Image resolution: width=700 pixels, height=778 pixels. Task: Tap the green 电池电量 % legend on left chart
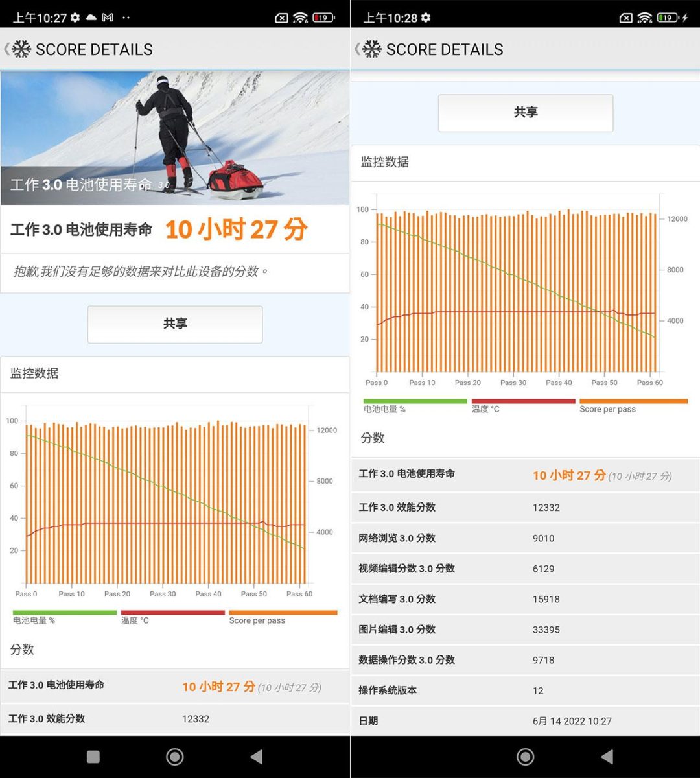64,617
